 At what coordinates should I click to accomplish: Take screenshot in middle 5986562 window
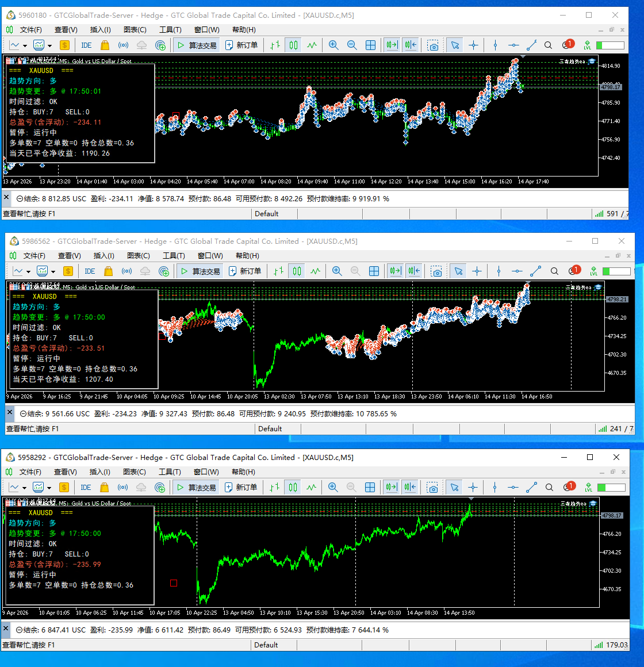(x=436, y=271)
